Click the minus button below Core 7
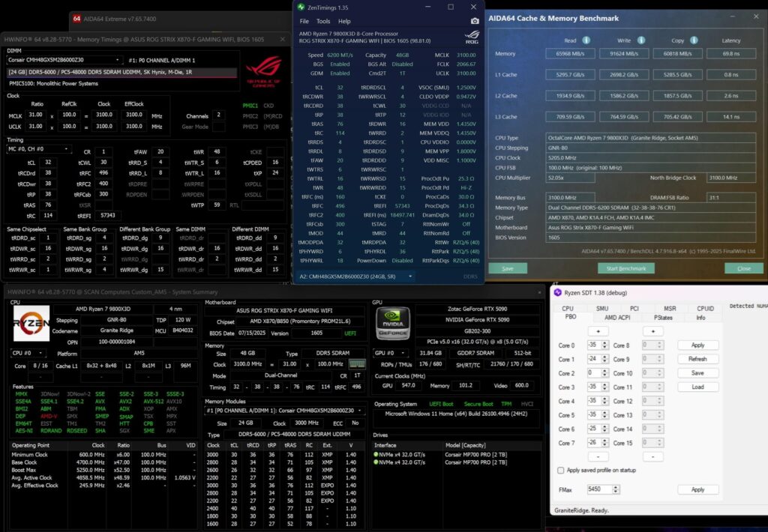The width and height of the screenshot is (768, 532). 598,456
